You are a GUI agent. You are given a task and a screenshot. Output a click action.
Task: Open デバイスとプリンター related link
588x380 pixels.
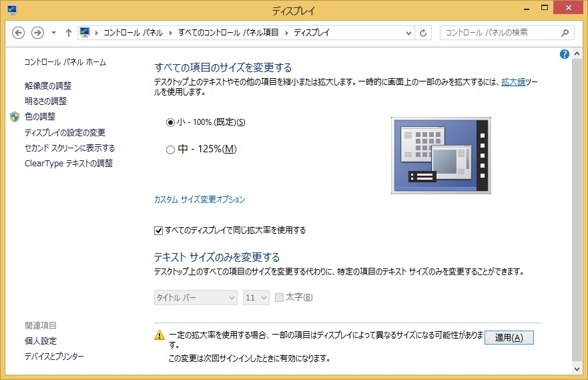54,357
